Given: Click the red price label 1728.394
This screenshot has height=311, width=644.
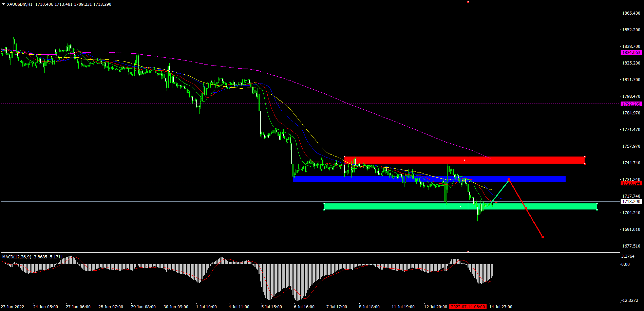Looking at the screenshot, I should [x=631, y=183].
